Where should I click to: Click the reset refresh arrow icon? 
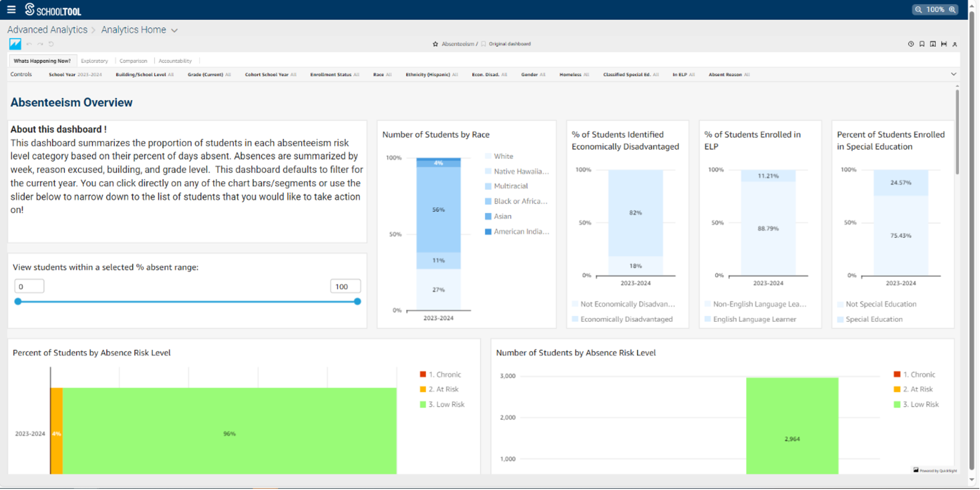point(51,44)
